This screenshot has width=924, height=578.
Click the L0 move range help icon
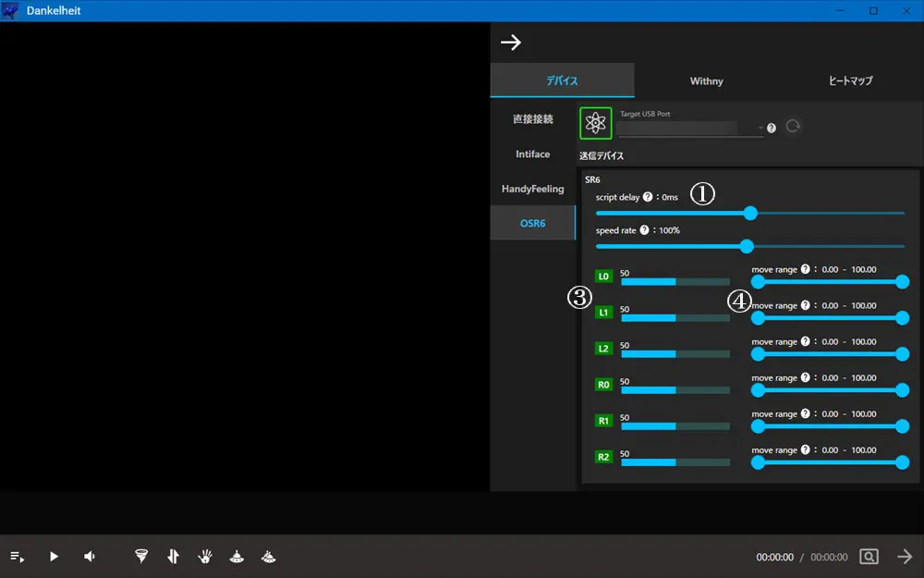click(x=806, y=269)
